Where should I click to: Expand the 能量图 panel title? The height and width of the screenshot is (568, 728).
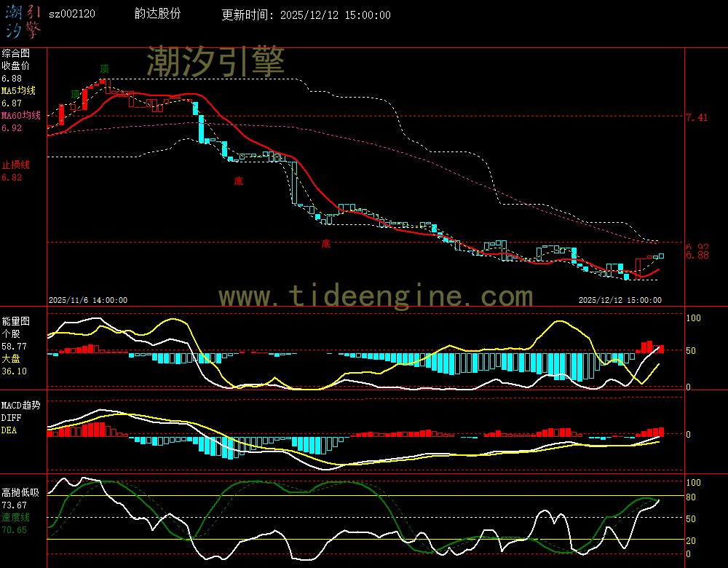[15, 321]
